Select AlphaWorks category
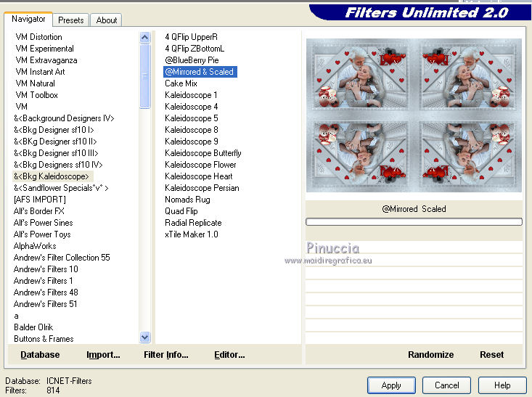532x397 pixels. (35, 245)
